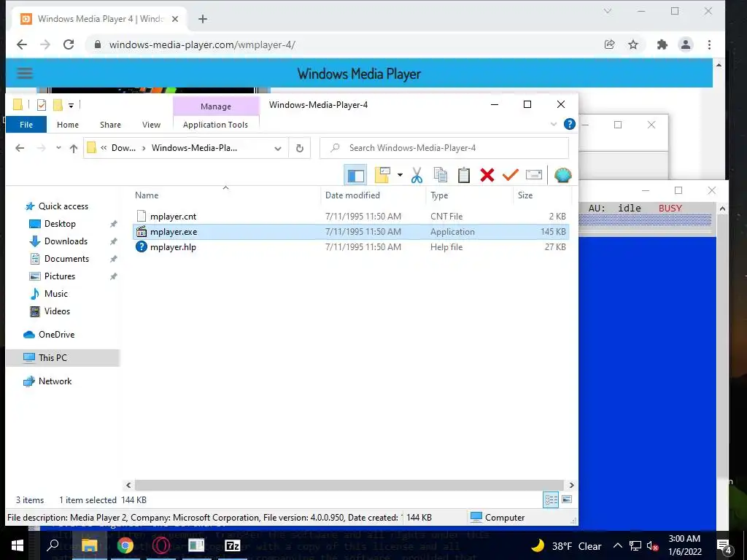Image resolution: width=747 pixels, height=560 pixels.
Task: Select the Manage contextual tab
Action: [x=216, y=106]
